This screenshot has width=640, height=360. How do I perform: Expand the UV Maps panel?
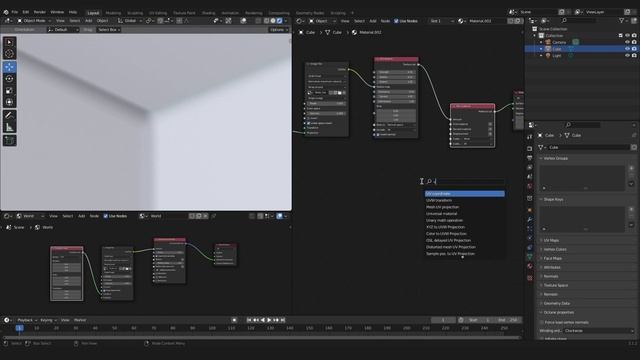tap(551, 240)
